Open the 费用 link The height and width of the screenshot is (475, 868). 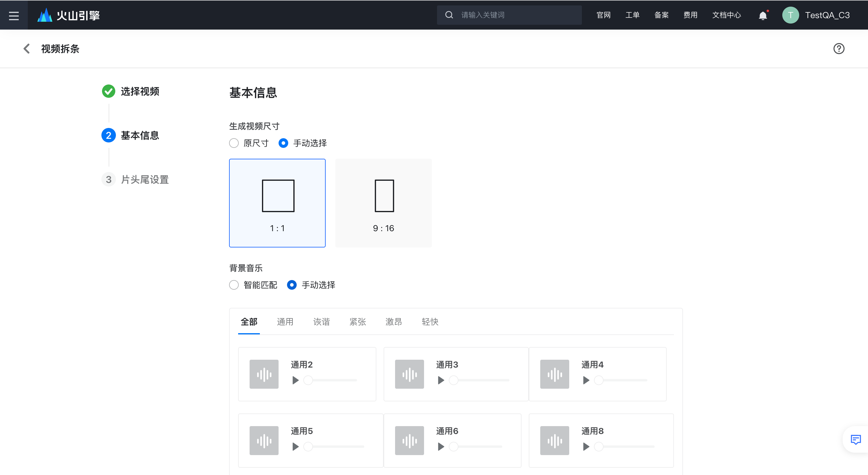coord(690,15)
